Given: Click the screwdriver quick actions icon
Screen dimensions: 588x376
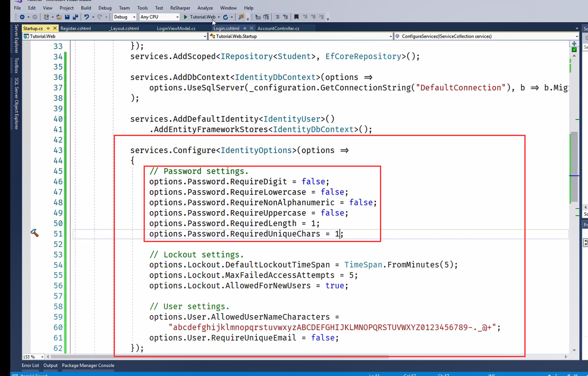Looking at the screenshot, I should click(35, 233).
